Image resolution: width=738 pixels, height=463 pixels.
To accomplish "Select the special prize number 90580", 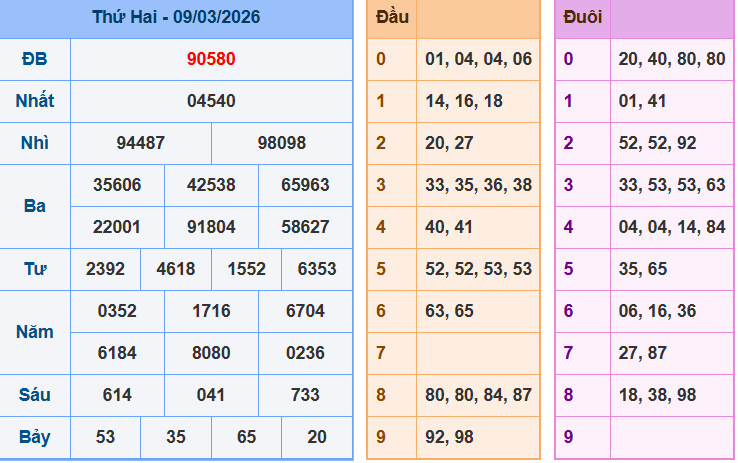I will 211,59.
